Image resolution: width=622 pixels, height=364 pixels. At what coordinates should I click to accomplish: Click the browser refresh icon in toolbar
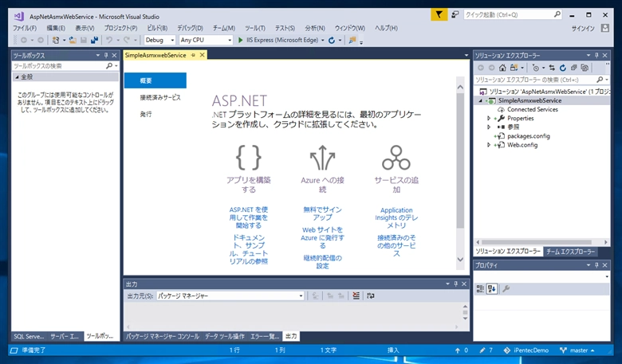tap(332, 40)
